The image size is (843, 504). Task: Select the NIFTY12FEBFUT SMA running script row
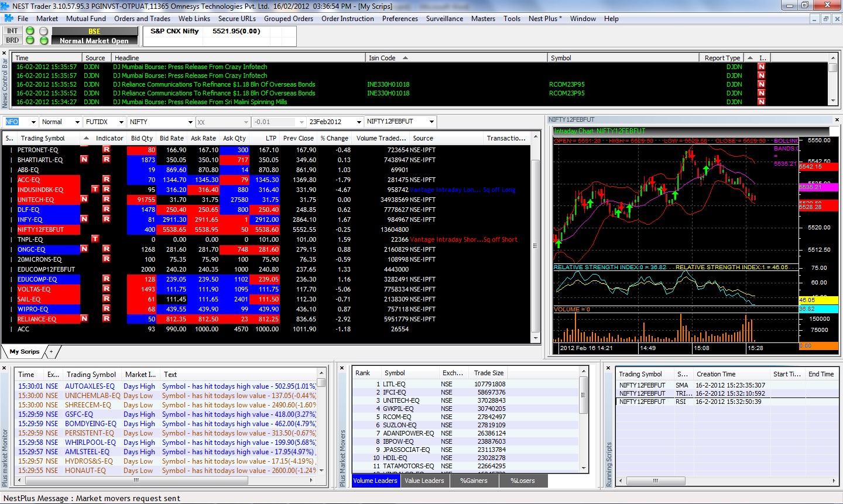(x=726, y=385)
